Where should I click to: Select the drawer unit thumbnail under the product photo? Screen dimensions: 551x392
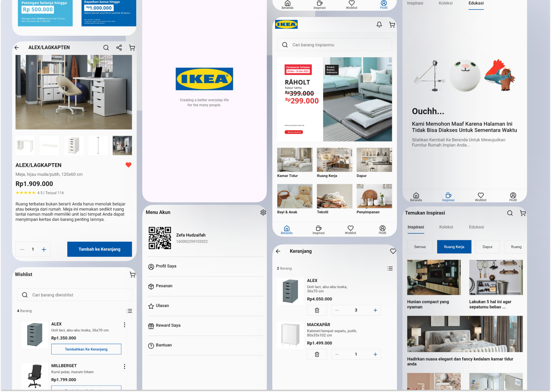click(x=74, y=145)
